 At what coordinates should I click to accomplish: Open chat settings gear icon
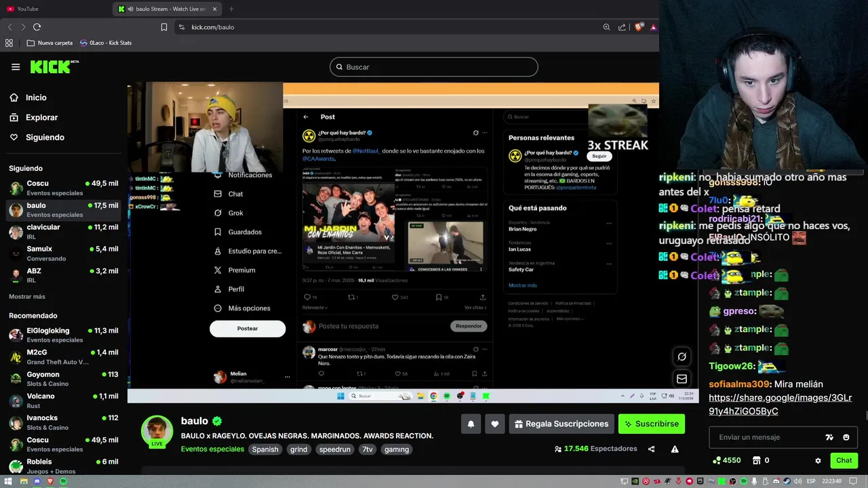818,461
